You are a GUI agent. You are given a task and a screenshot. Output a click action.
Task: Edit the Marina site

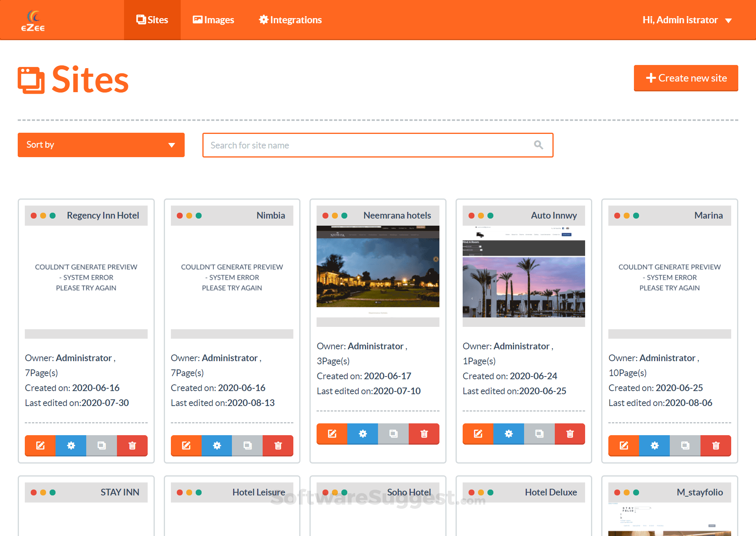click(624, 445)
